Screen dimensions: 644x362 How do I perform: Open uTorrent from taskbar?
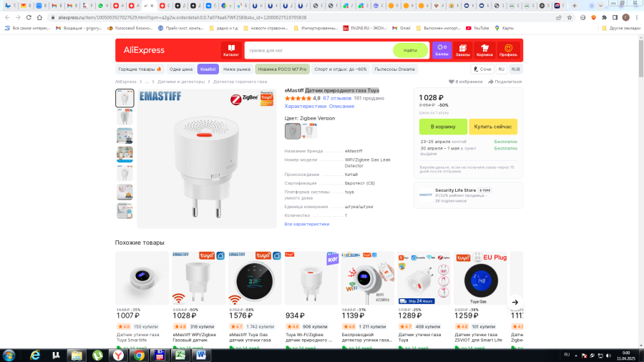point(97,355)
